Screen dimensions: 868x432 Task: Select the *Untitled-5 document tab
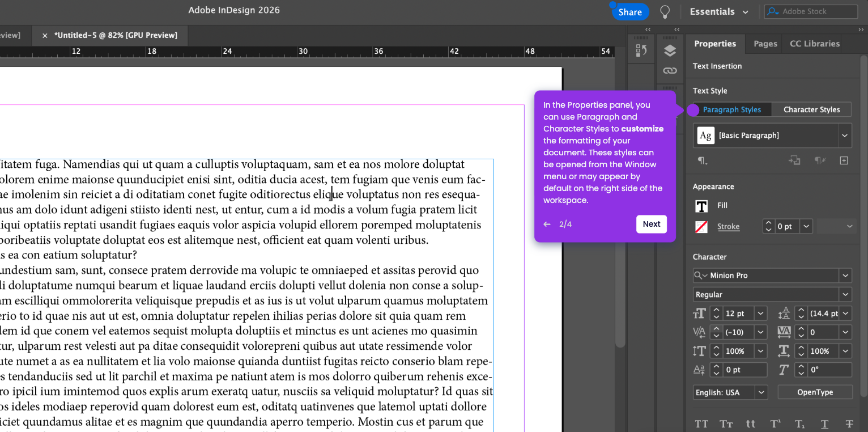click(116, 36)
